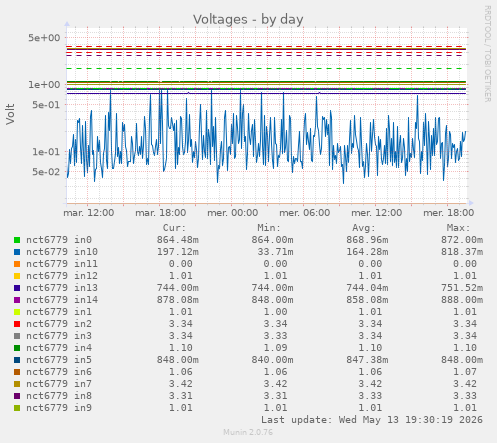Click the lime swatch for nct6779 in1
Screen dimensions: 497x443
[17, 312]
